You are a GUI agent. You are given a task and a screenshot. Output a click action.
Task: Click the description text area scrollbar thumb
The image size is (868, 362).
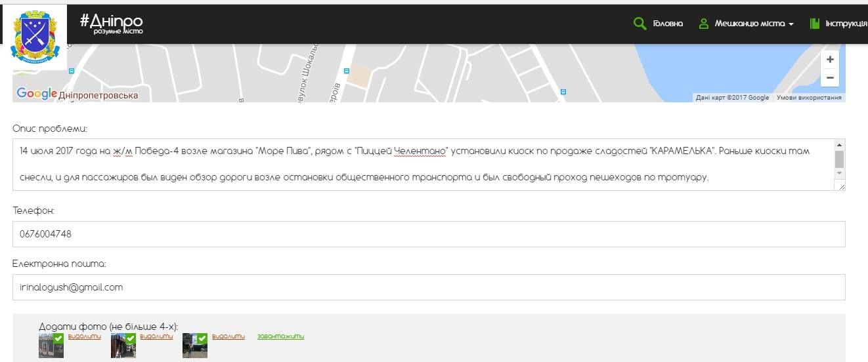(839, 159)
